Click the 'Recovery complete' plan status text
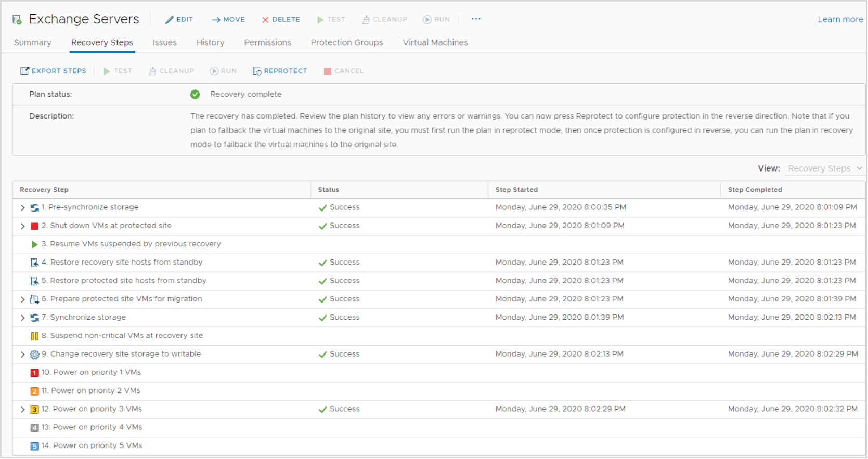 point(246,94)
